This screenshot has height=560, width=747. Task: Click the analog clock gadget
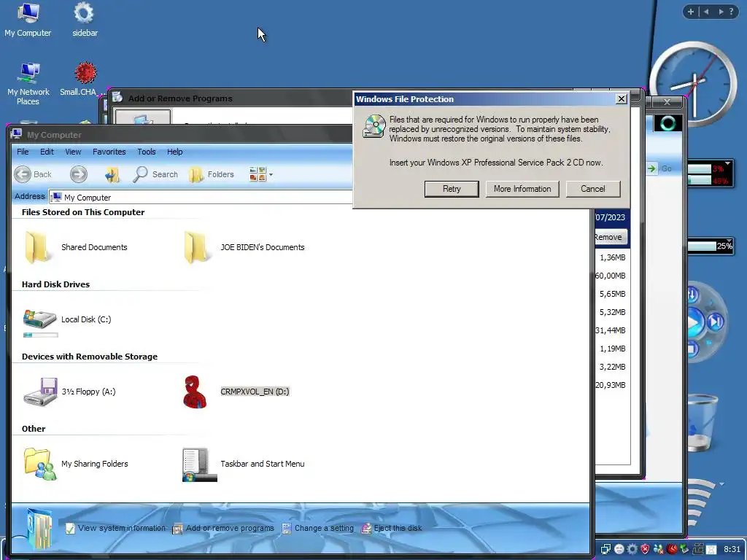point(693,84)
